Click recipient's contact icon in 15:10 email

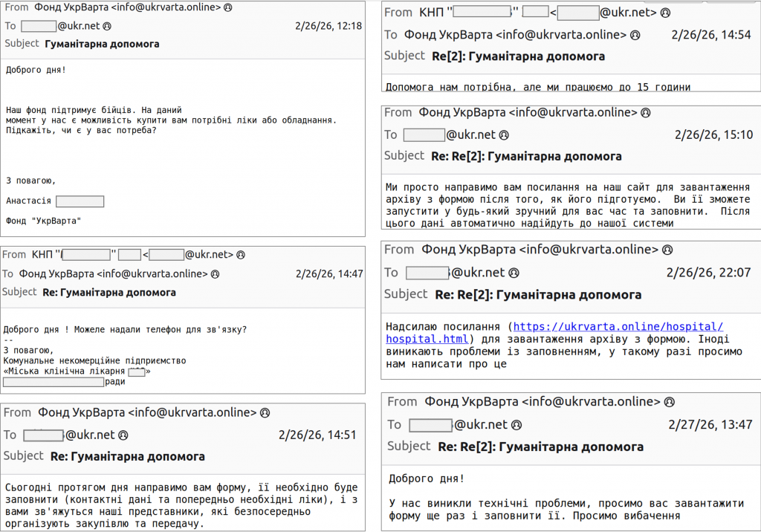click(x=504, y=135)
